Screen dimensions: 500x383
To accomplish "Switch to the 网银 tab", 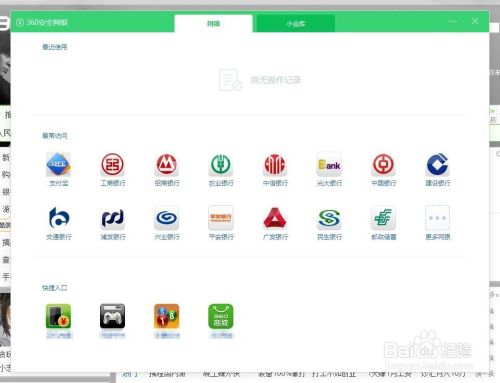I will [213, 24].
